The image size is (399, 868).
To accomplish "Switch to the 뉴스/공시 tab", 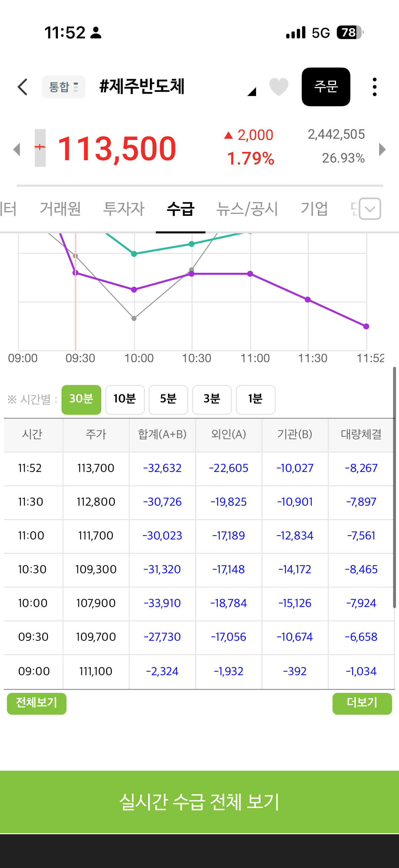I will click(247, 209).
